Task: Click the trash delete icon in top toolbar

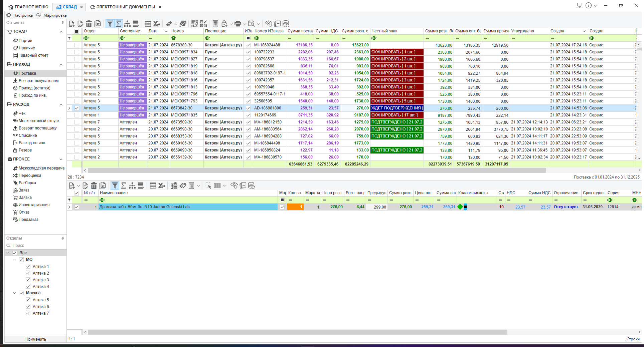Action: (89, 24)
